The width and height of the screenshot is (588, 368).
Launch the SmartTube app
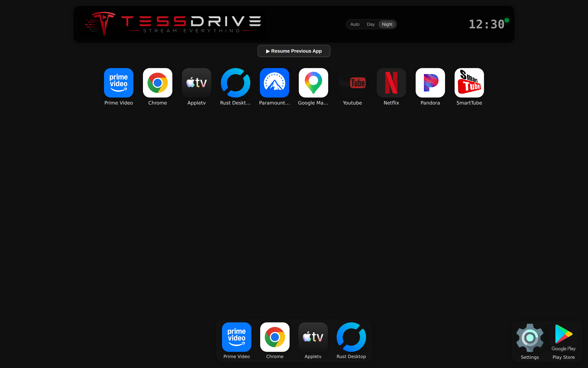[x=469, y=83]
